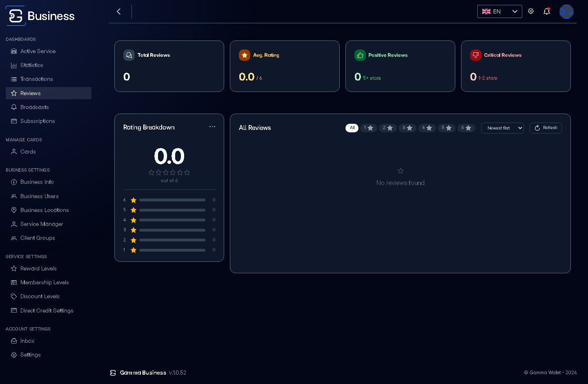Open Business Locations page

coord(49,210)
